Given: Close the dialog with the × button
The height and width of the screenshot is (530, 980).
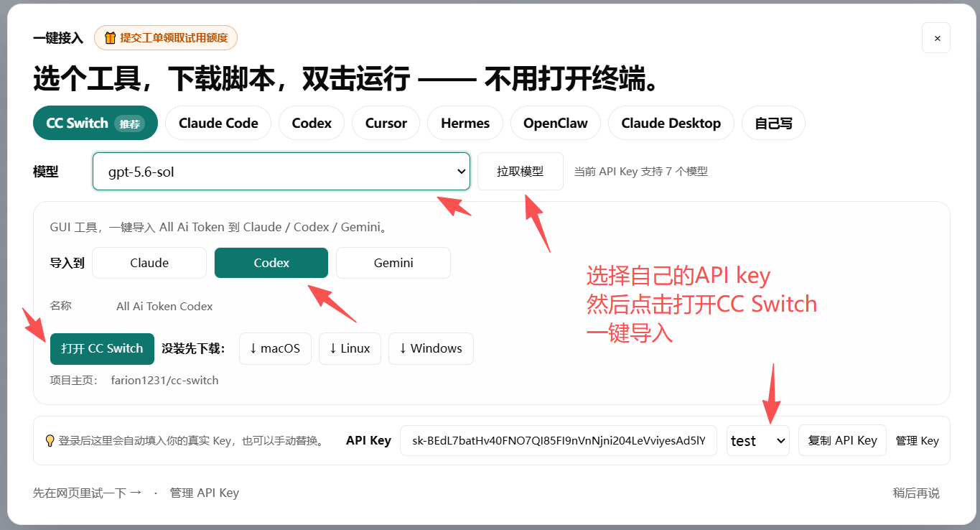Looking at the screenshot, I should click(x=936, y=38).
